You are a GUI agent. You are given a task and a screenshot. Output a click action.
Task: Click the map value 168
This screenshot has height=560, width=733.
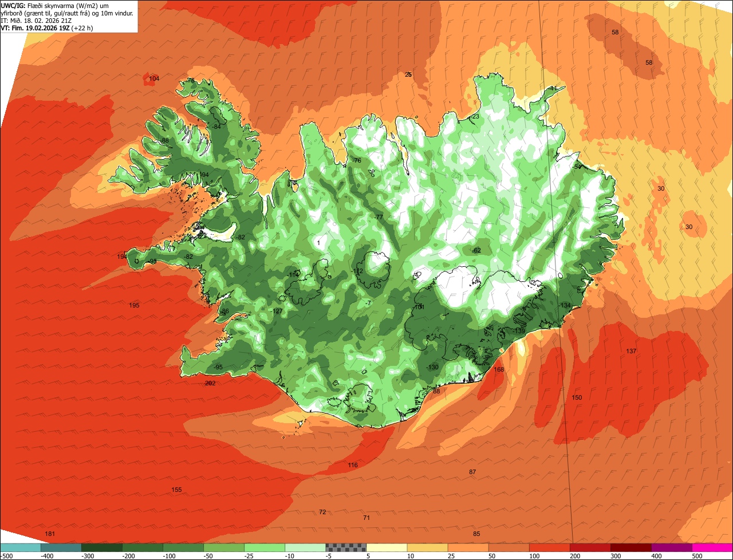(x=499, y=369)
